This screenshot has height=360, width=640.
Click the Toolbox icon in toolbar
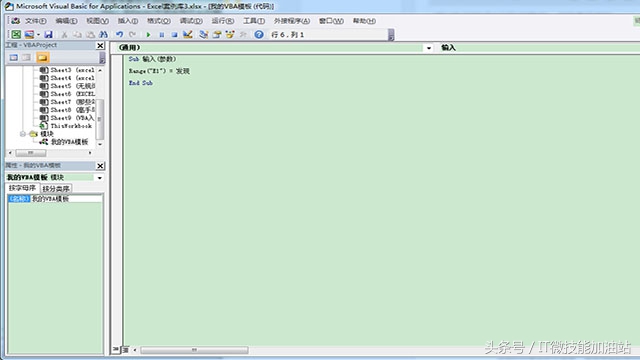243,35
